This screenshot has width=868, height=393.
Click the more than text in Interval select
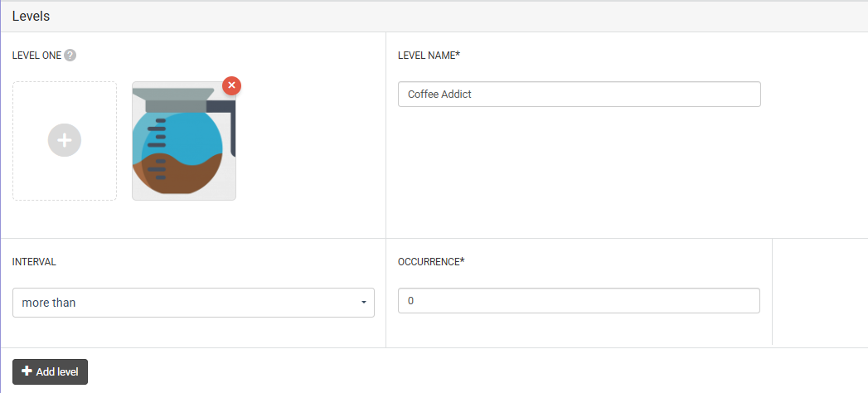coord(49,303)
